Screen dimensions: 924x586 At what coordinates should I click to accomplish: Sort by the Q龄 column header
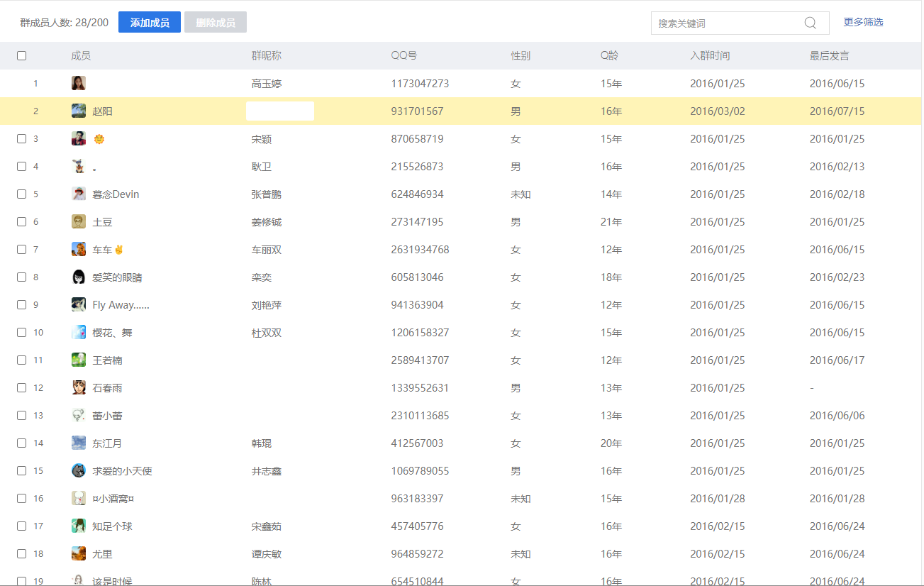click(x=609, y=56)
